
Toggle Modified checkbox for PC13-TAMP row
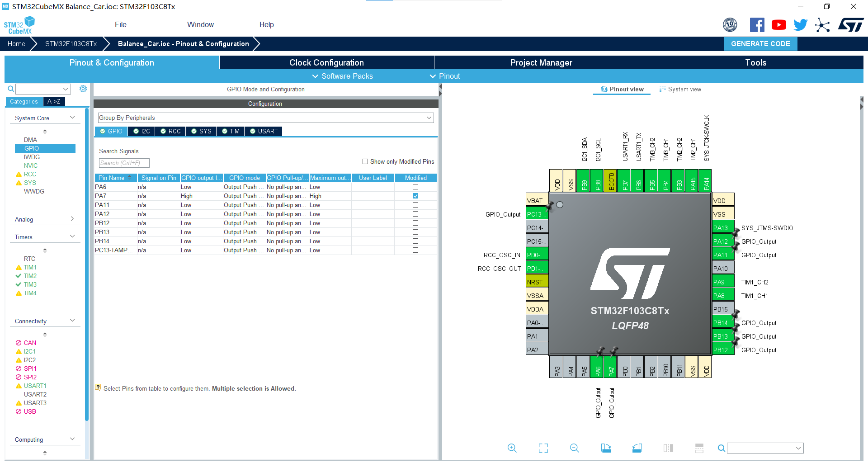[415, 250]
